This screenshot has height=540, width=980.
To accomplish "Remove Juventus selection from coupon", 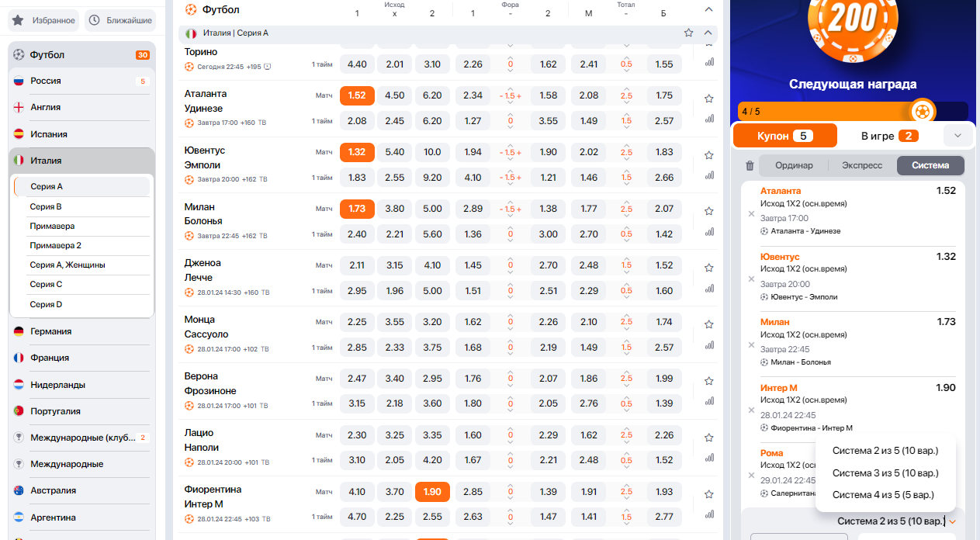I will 751,279.
